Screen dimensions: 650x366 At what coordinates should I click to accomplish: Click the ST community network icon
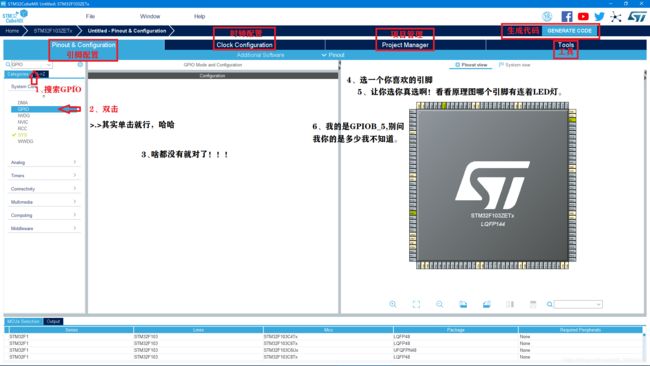(616, 17)
